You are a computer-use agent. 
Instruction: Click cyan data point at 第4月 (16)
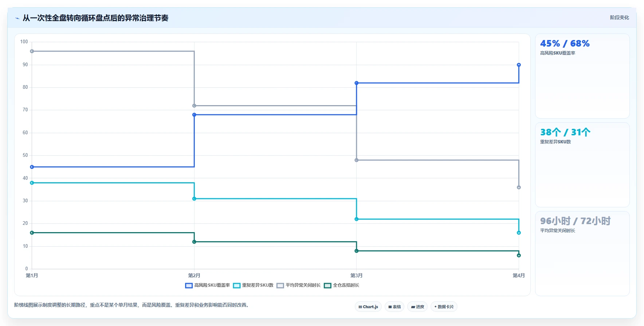point(519,233)
